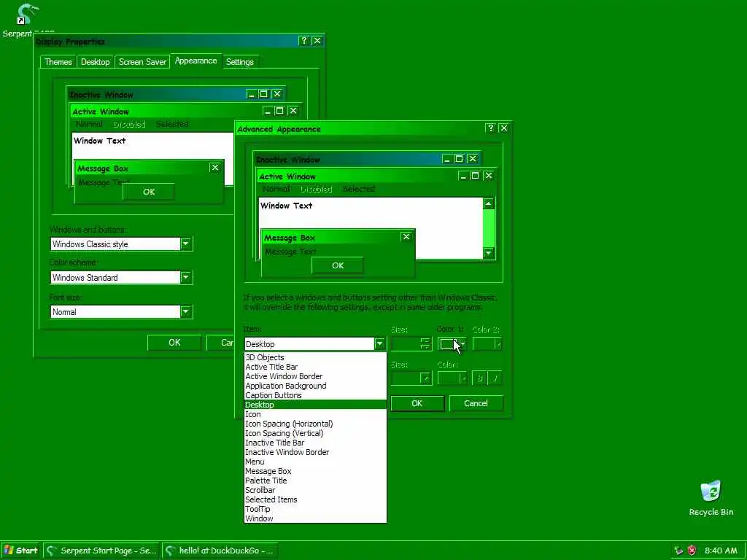Select the highlighted Desktop list entry
This screenshot has height=560, width=747.
(x=315, y=405)
